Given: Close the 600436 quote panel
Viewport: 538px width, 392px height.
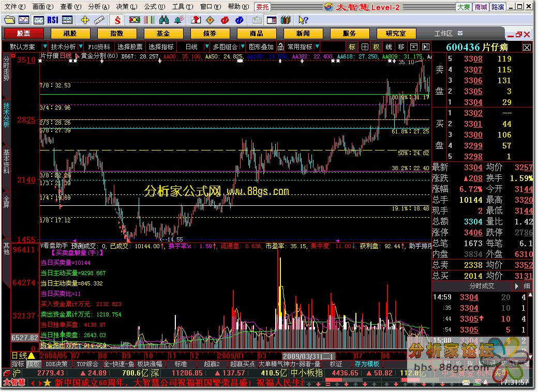Looking at the screenshot, I should pyautogui.click(x=527, y=48).
